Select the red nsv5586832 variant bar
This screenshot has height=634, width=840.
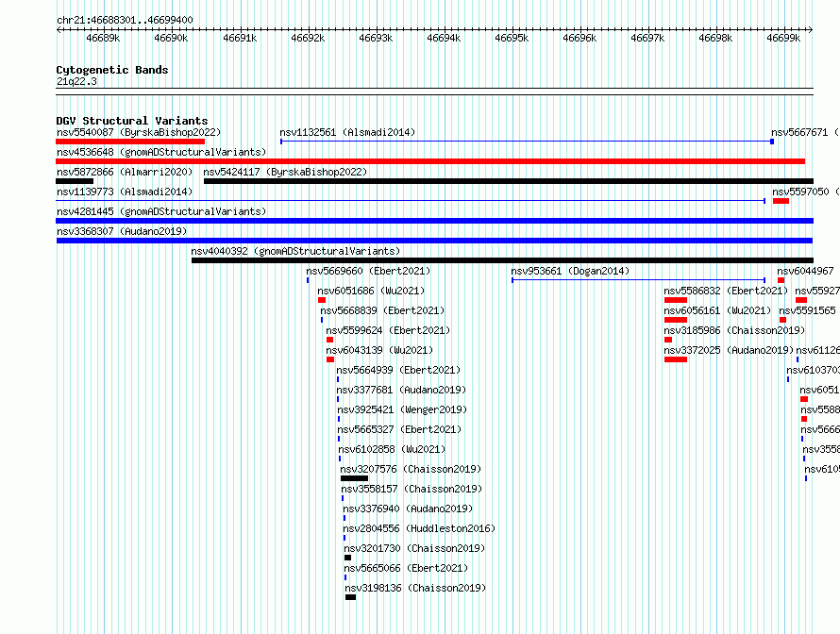pos(676,300)
